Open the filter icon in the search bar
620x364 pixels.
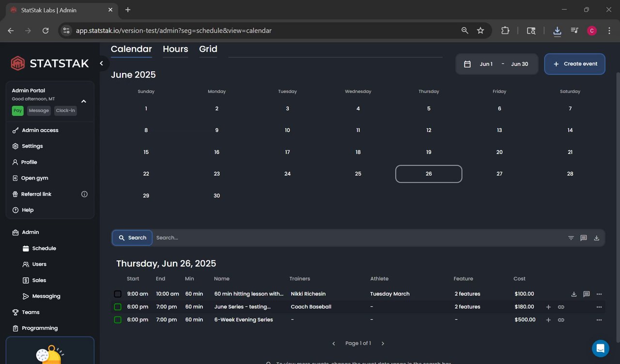pos(571,238)
